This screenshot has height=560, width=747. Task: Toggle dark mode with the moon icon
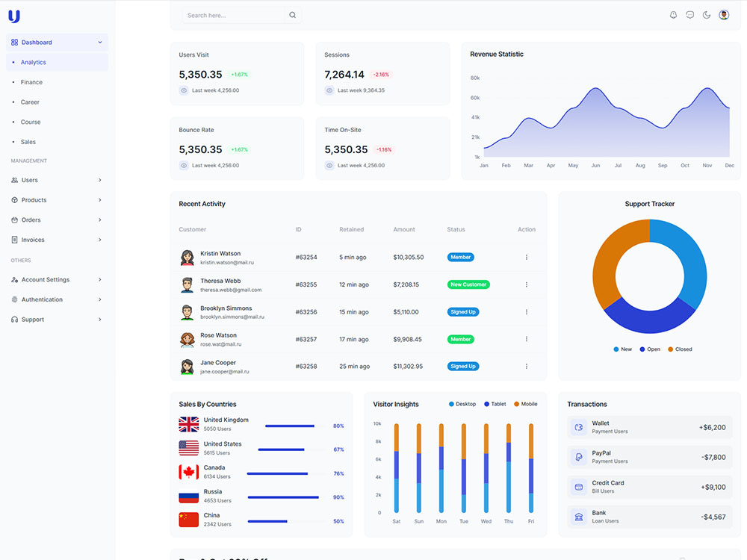[x=706, y=14]
